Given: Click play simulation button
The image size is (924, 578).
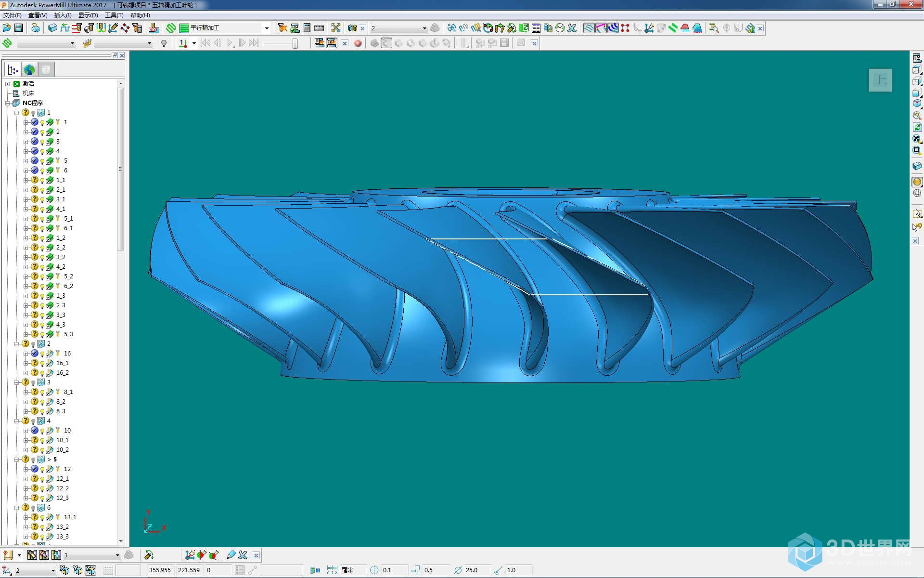Looking at the screenshot, I should pyautogui.click(x=230, y=43).
